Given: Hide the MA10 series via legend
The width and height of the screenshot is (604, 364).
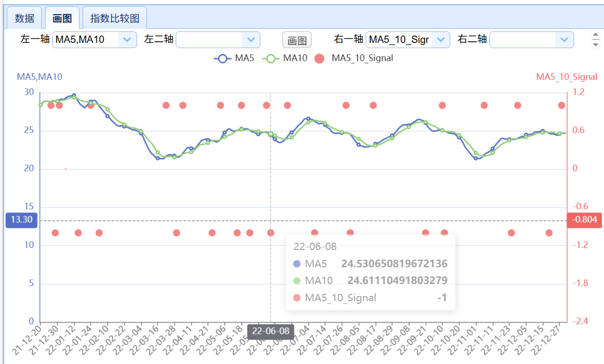Looking at the screenshot, I should tap(285, 59).
